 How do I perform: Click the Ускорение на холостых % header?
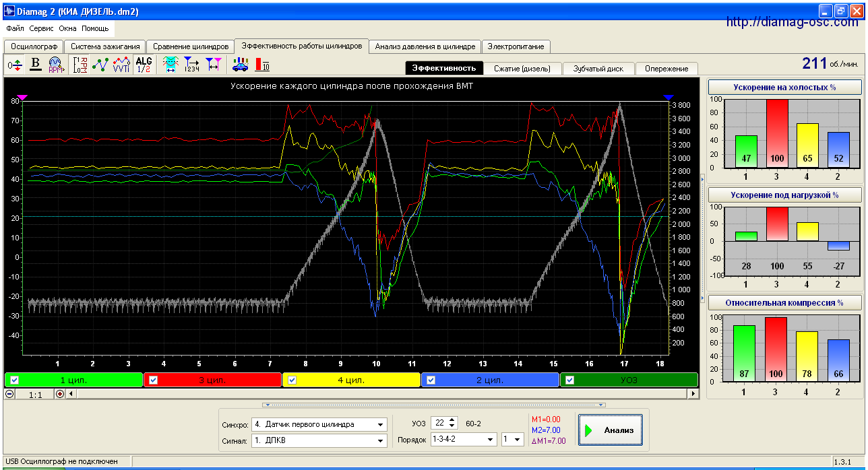pos(784,88)
